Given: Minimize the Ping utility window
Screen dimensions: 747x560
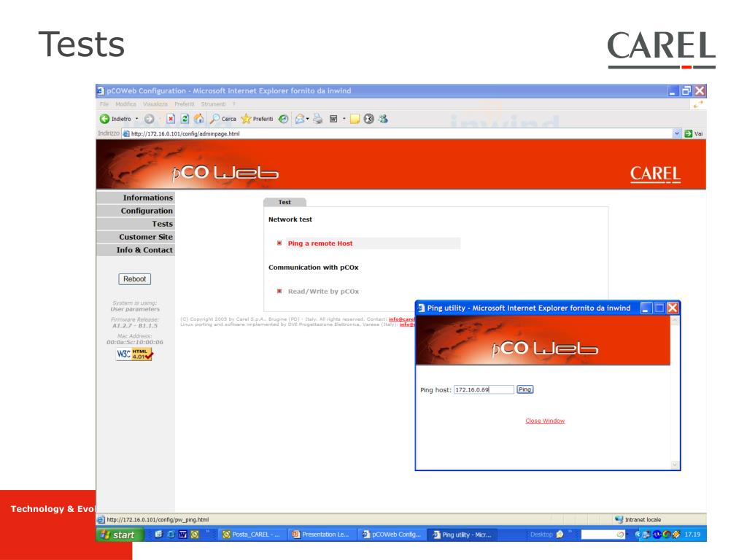Looking at the screenshot, I should coord(646,308).
